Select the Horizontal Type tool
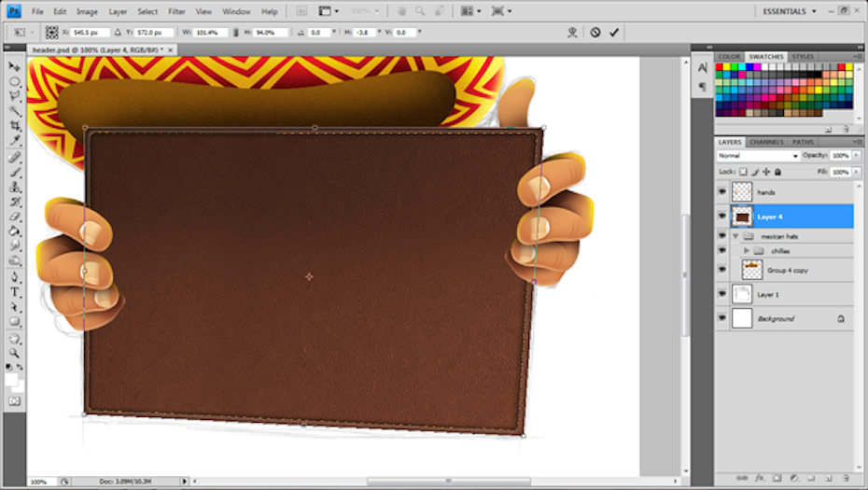 click(15, 292)
